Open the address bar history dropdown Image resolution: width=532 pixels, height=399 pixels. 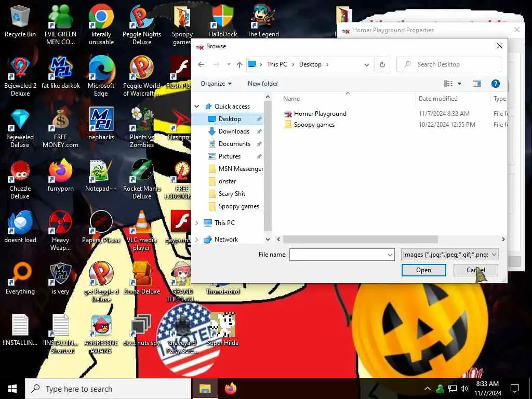[x=366, y=64]
